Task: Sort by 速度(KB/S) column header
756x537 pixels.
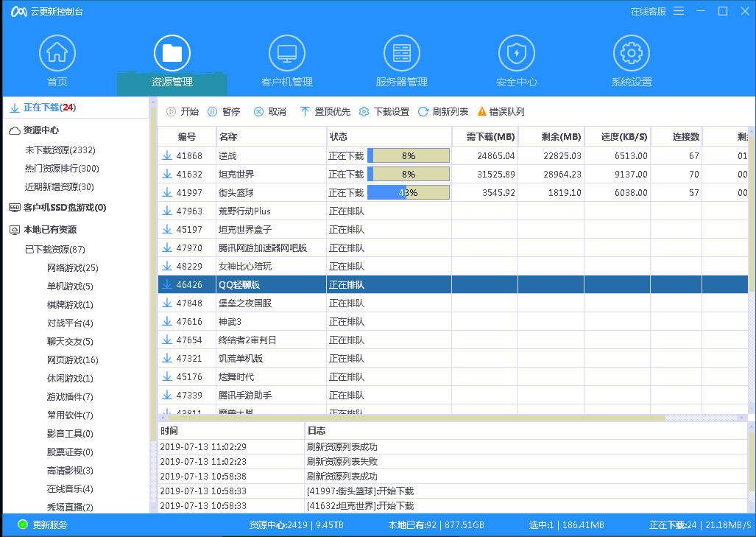Action: (x=618, y=136)
